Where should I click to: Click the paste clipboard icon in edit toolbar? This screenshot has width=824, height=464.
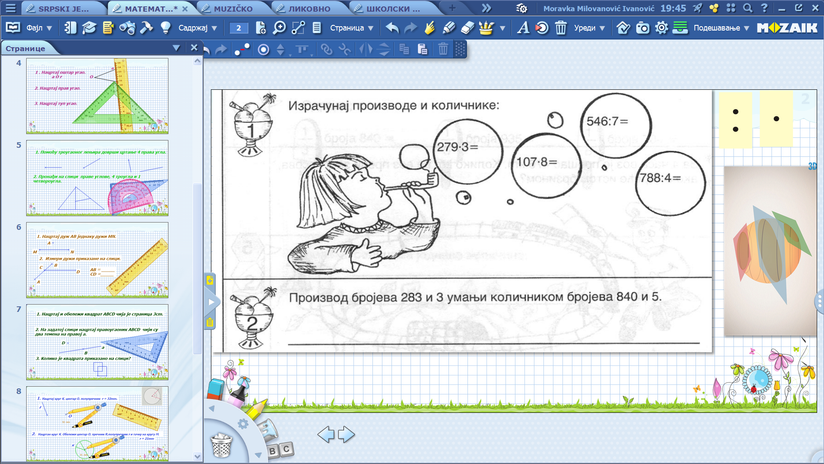pos(422,49)
